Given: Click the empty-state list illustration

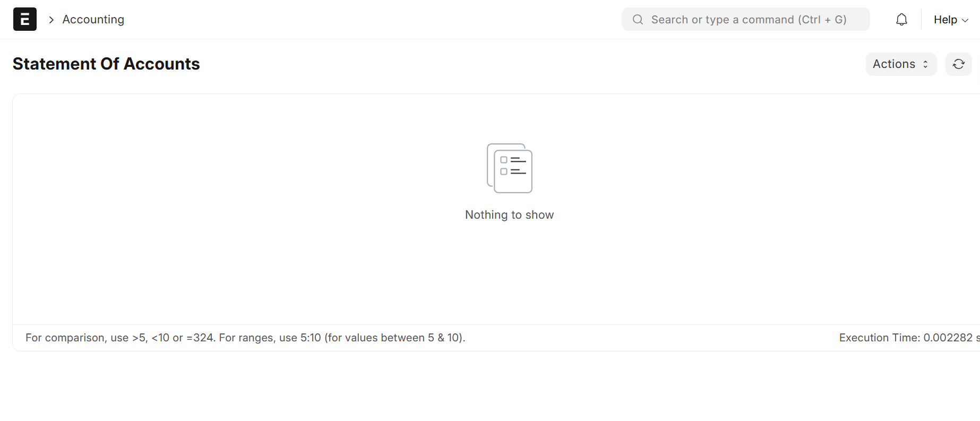Looking at the screenshot, I should (x=510, y=168).
